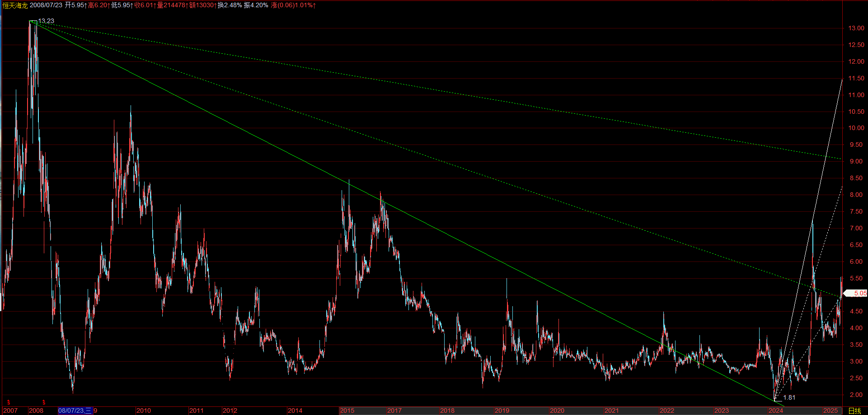The height and width of the screenshot is (415, 868).
Task: Click the 2021 year label on timeline
Action: coord(612,410)
